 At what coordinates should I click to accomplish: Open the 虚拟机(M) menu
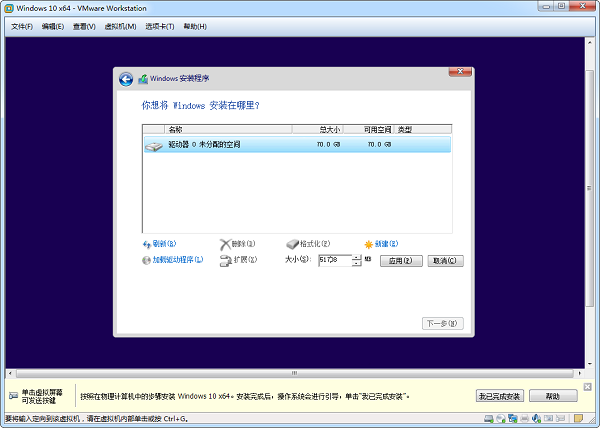coord(120,26)
